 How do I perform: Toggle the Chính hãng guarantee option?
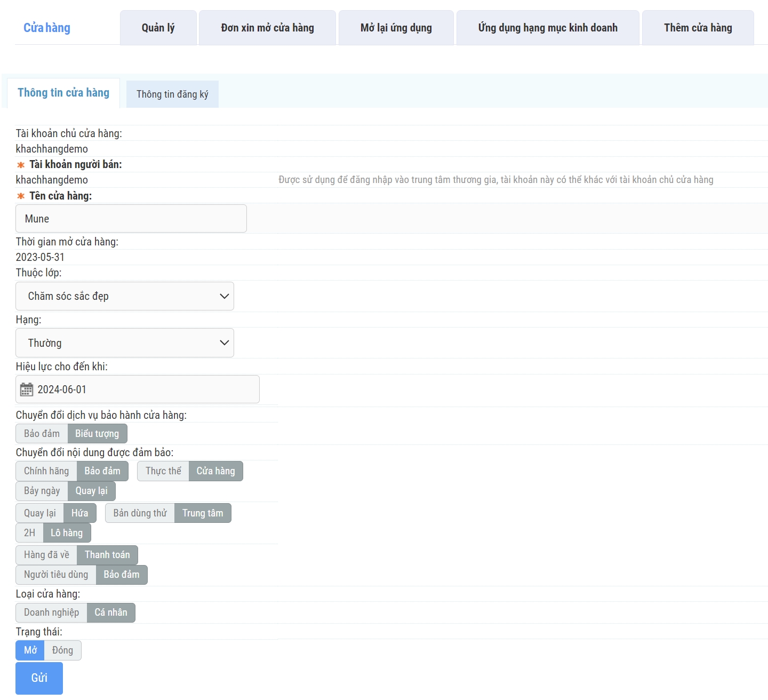(x=46, y=471)
